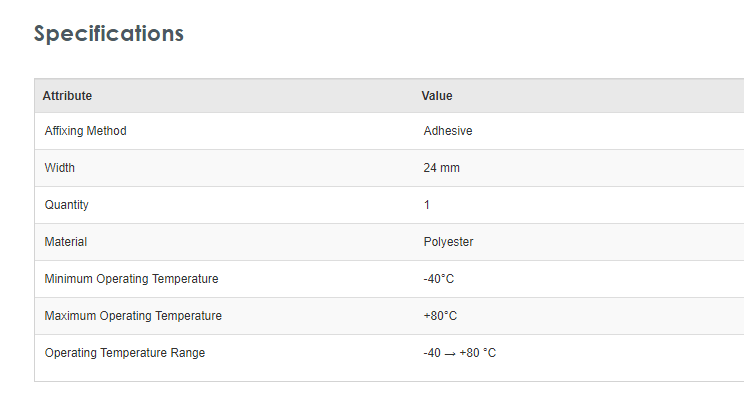Image resolution: width=744 pixels, height=407 pixels.
Task: Click the arrow symbol in temperature range
Action: coord(450,354)
